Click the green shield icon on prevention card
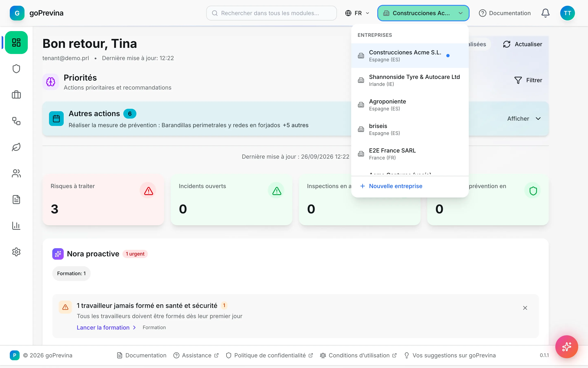Viewport: 588px width, 368px height. [533, 191]
